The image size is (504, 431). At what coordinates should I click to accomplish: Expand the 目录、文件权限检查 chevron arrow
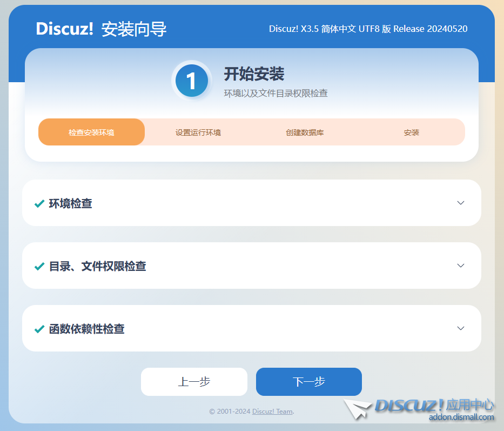coord(461,266)
